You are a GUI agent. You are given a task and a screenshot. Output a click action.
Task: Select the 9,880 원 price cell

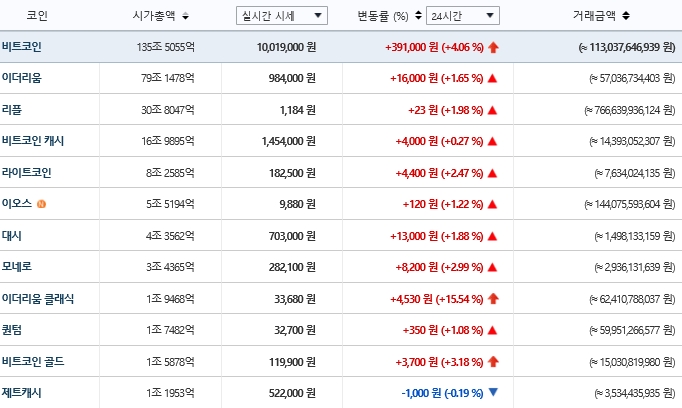[x=298, y=204]
